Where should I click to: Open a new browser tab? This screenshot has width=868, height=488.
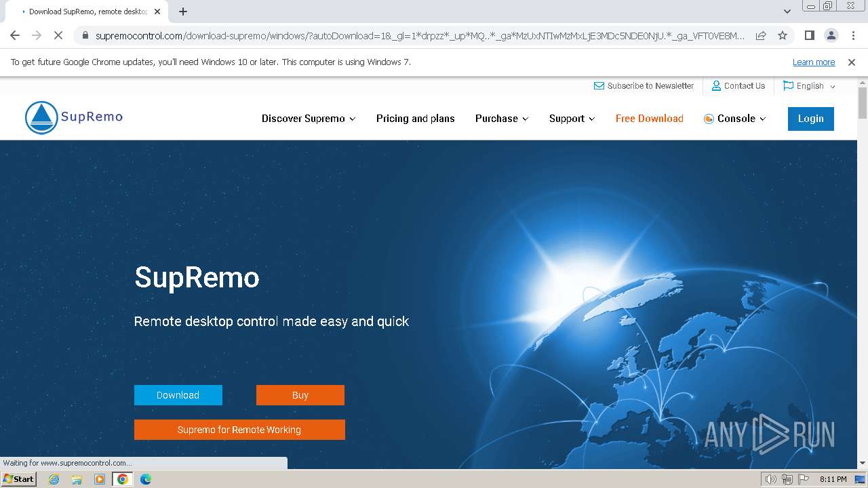click(x=183, y=12)
